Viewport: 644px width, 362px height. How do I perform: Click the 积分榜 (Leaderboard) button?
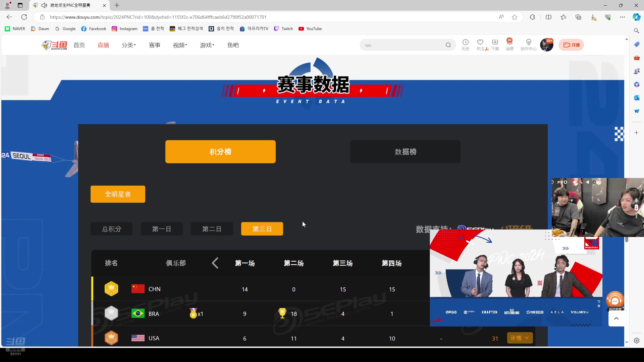(221, 152)
